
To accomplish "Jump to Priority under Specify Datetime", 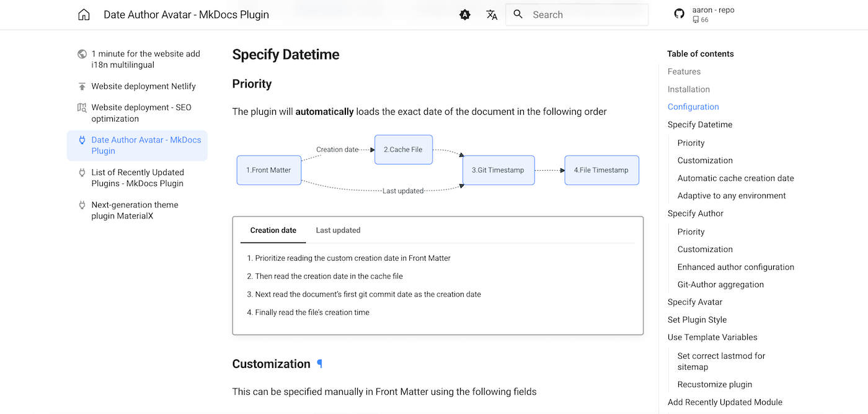I will coord(691,143).
